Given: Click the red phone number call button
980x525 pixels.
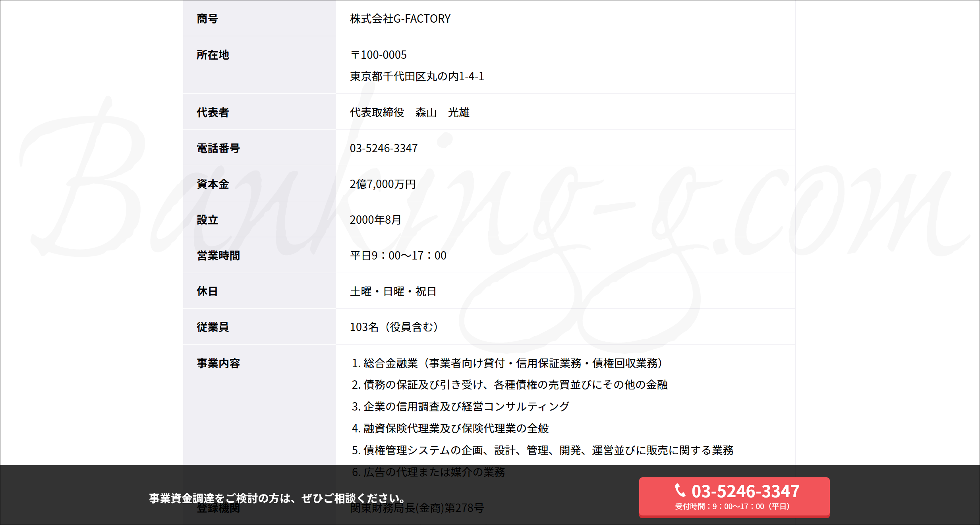Looking at the screenshot, I should pyautogui.click(x=734, y=497).
